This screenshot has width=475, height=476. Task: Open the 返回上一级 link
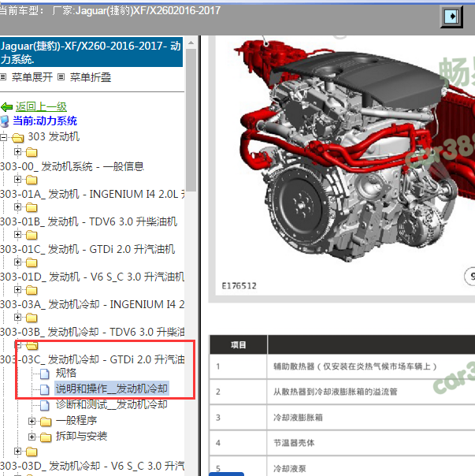(41, 107)
